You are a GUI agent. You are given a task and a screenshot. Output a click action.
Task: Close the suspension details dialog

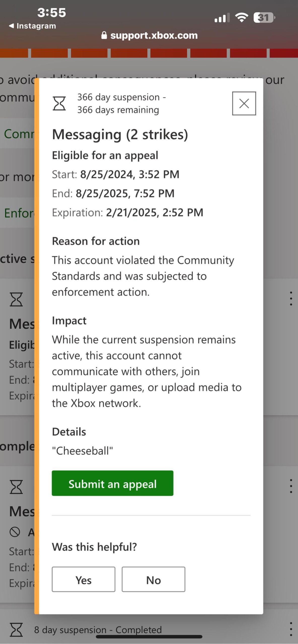point(244,103)
